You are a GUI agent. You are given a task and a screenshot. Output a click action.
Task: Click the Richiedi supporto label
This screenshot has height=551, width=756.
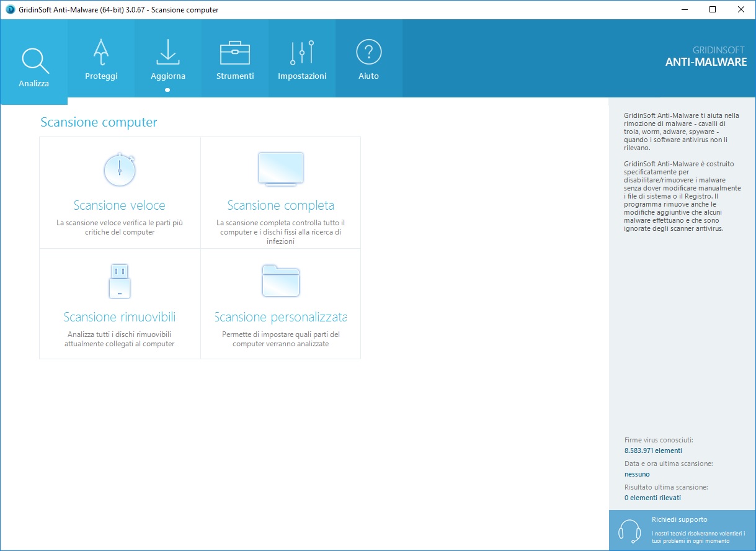tap(680, 519)
